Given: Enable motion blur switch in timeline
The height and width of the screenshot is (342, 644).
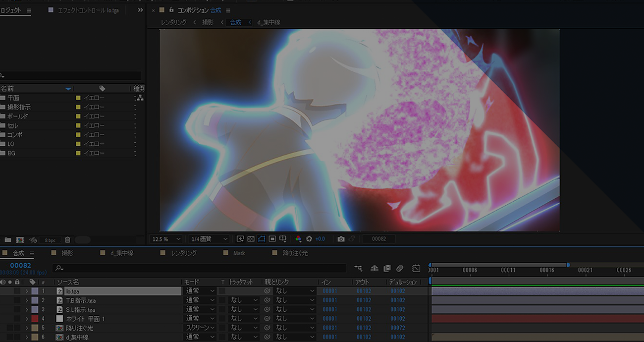Looking at the screenshot, I should click(x=400, y=268).
